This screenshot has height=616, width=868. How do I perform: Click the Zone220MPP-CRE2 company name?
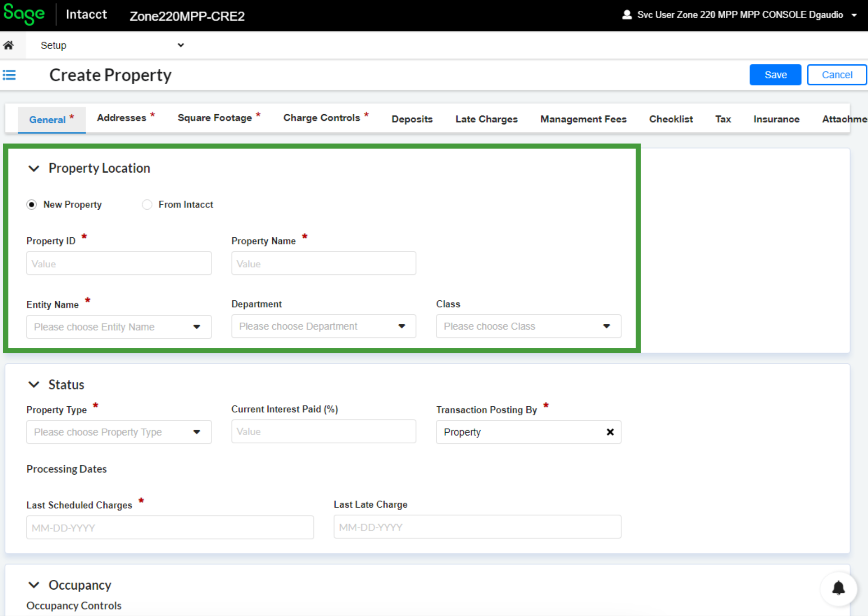(x=187, y=16)
